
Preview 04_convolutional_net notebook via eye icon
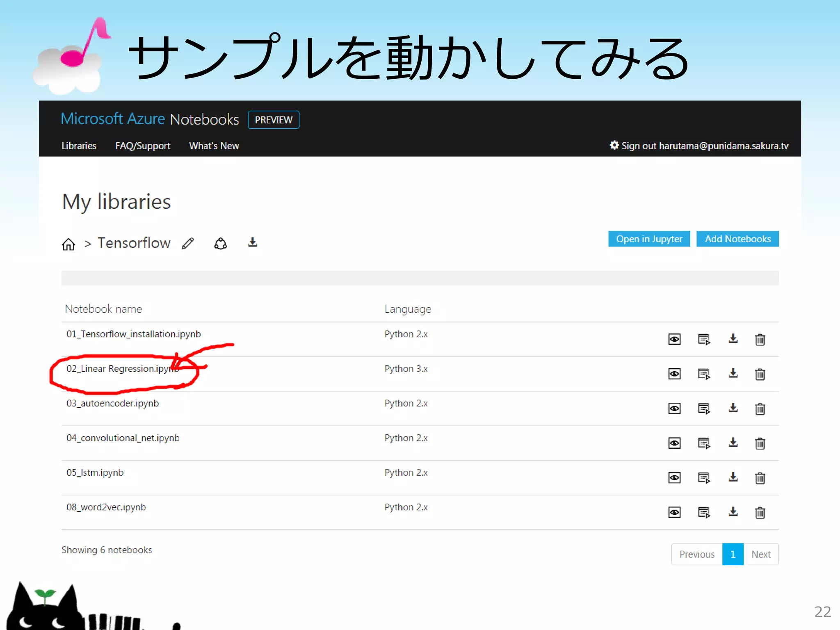click(674, 443)
